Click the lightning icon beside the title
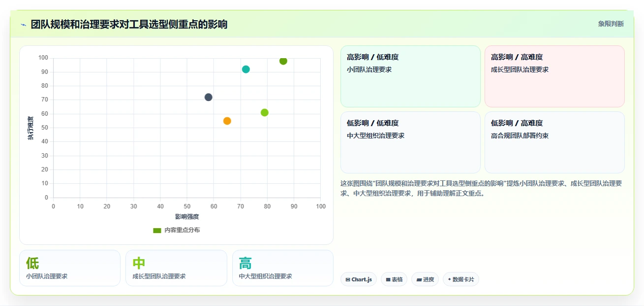 [23, 25]
